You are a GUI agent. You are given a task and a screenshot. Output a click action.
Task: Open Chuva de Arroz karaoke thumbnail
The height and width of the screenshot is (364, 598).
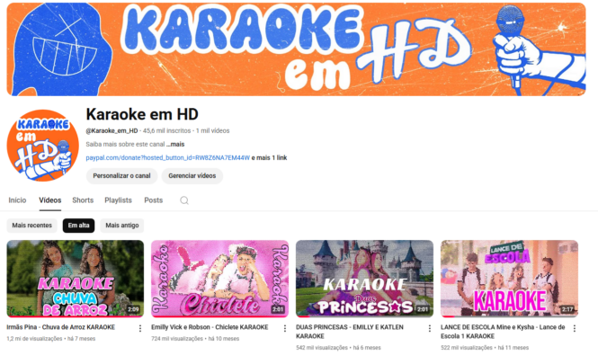[x=76, y=279]
